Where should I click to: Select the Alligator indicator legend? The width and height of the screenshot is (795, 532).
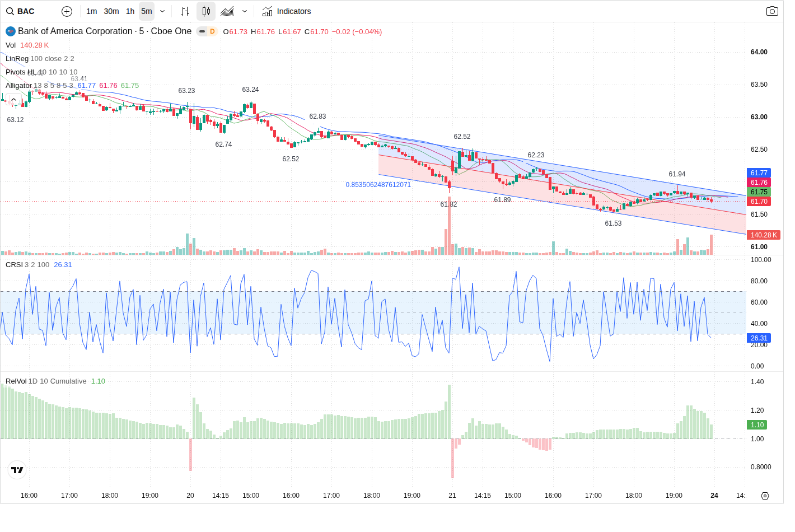point(18,86)
